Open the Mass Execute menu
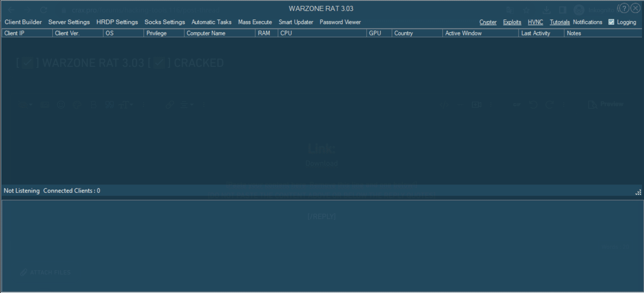644x293 pixels. click(x=255, y=22)
